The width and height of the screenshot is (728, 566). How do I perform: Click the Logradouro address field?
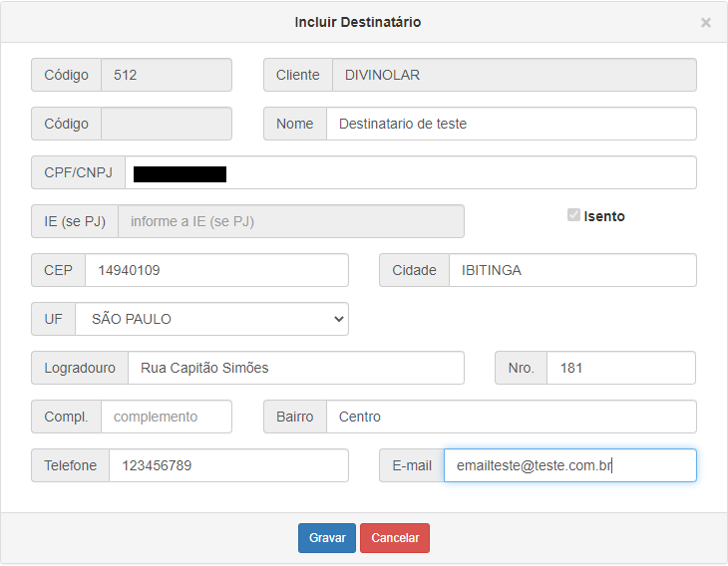tap(295, 368)
